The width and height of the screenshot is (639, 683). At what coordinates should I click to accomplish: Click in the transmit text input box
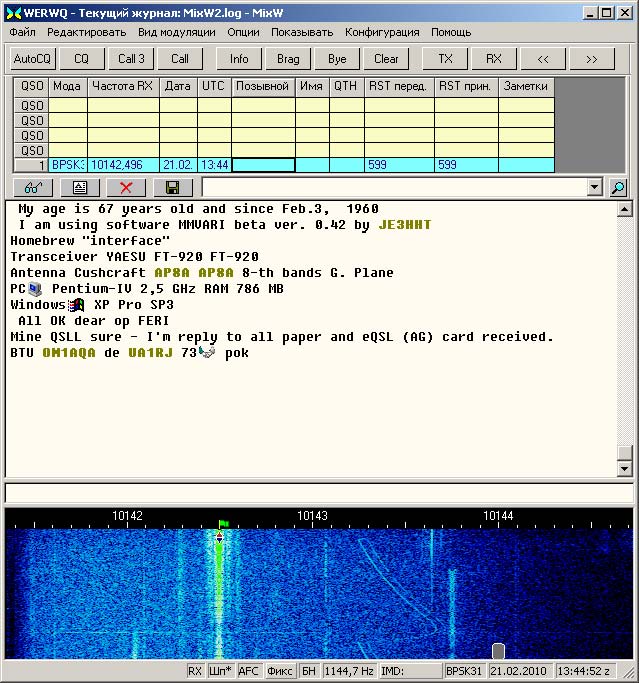[x=319, y=494]
